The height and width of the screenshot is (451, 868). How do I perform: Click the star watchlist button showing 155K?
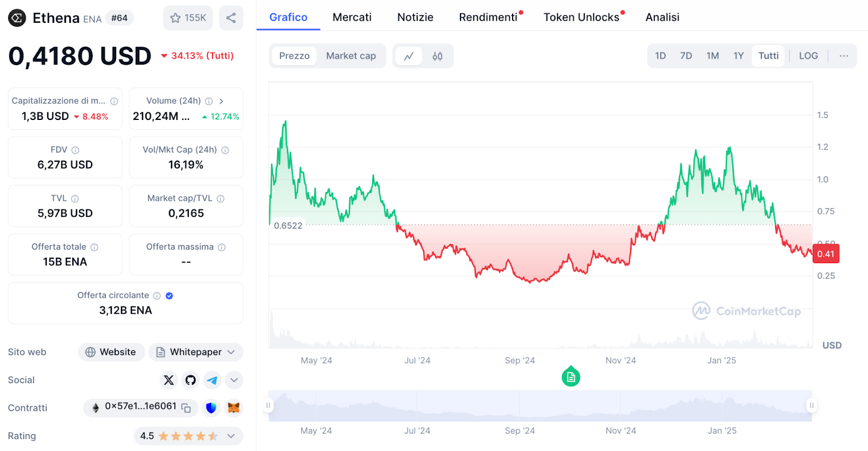click(x=188, y=18)
